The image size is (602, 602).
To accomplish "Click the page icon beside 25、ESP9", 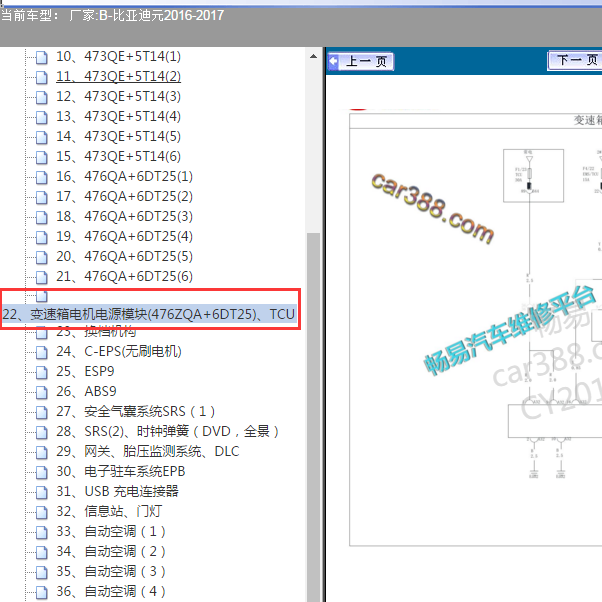I will point(41,372).
